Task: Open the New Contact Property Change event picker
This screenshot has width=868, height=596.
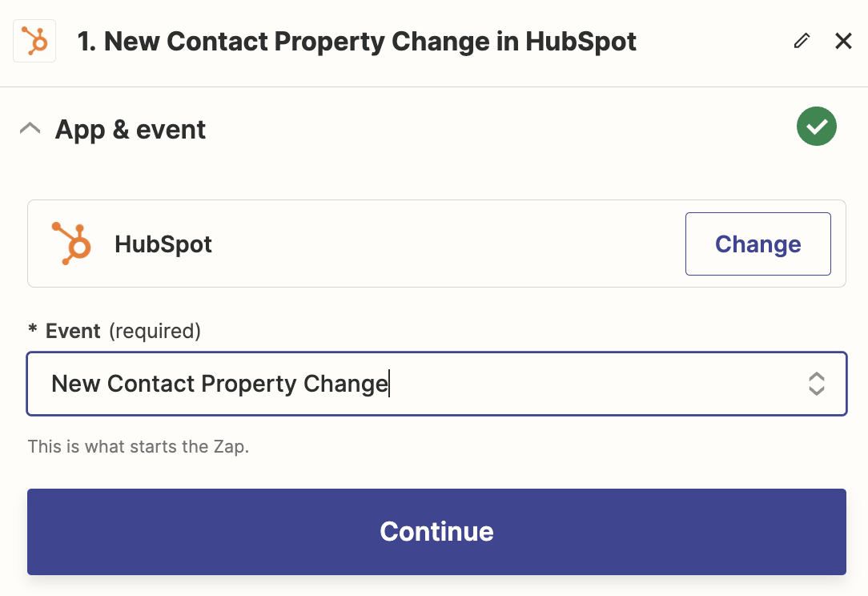Action: [436, 384]
